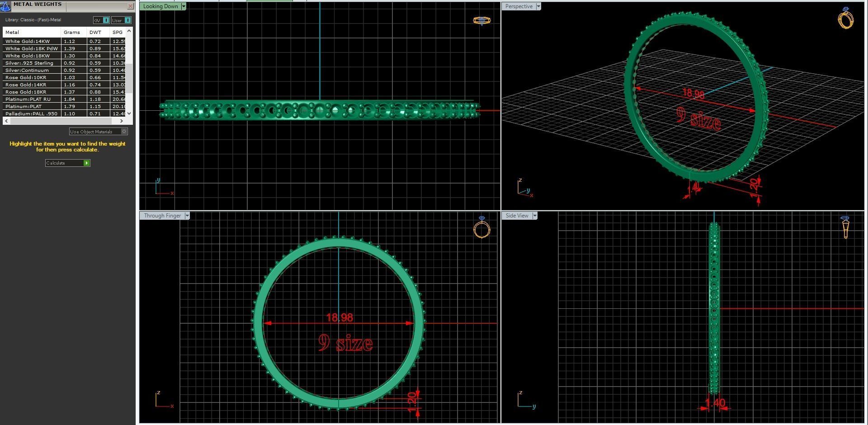Click the table's scroll left arrow
The width and height of the screenshot is (868, 425).
click(6, 121)
